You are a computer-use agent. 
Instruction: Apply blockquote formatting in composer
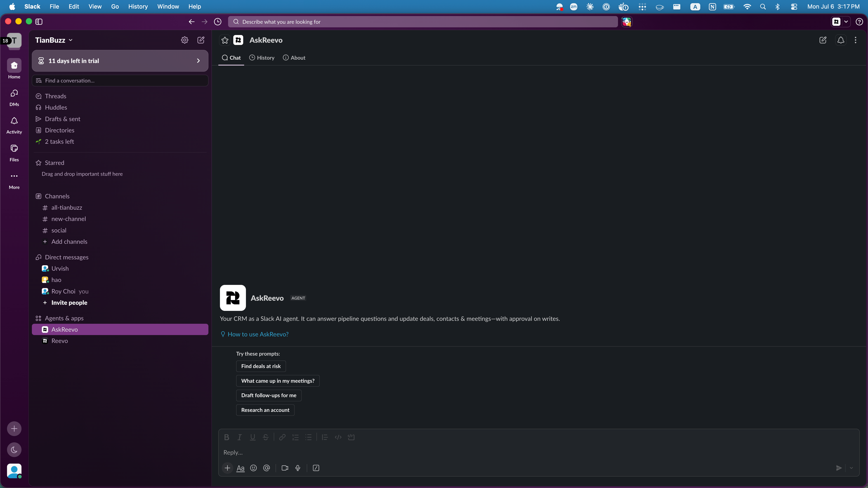(x=325, y=437)
